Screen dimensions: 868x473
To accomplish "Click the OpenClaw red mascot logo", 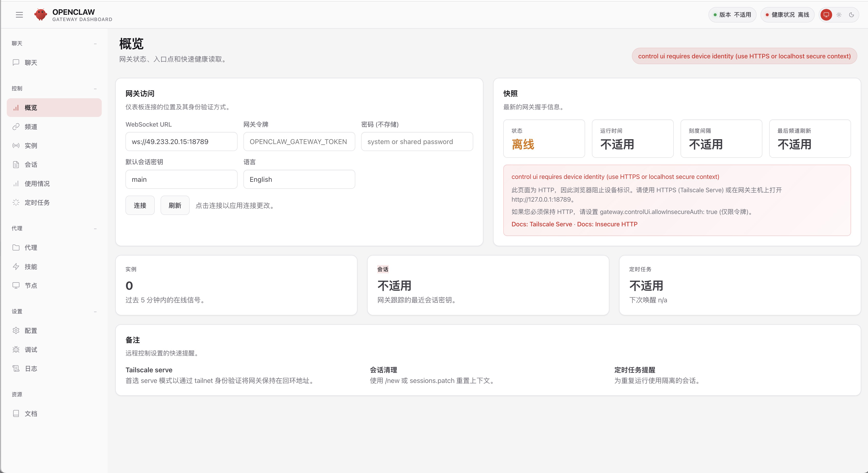I will point(40,15).
